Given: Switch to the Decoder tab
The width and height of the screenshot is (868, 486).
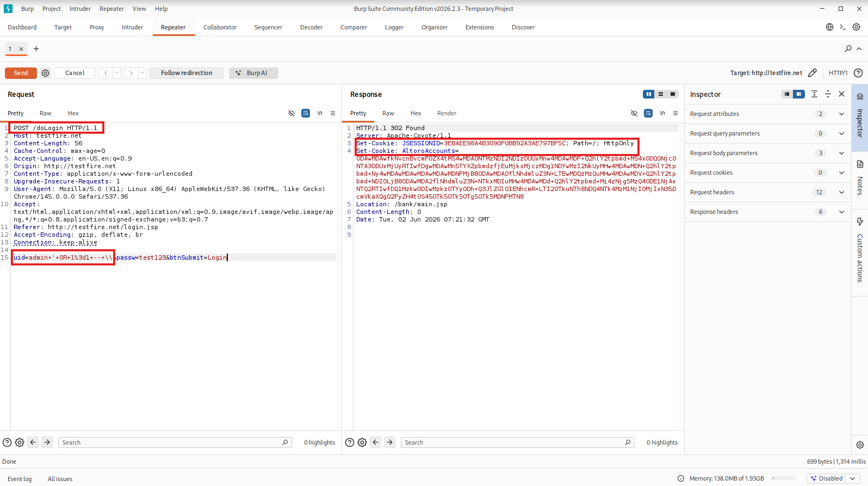Looking at the screenshot, I should [x=311, y=27].
